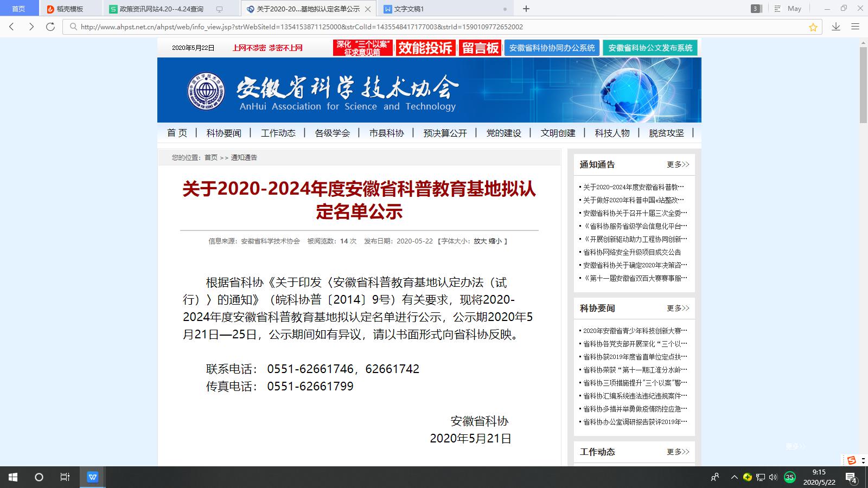Click the 留言板 red banner button
This screenshot has width=868, height=488.
[x=480, y=48]
